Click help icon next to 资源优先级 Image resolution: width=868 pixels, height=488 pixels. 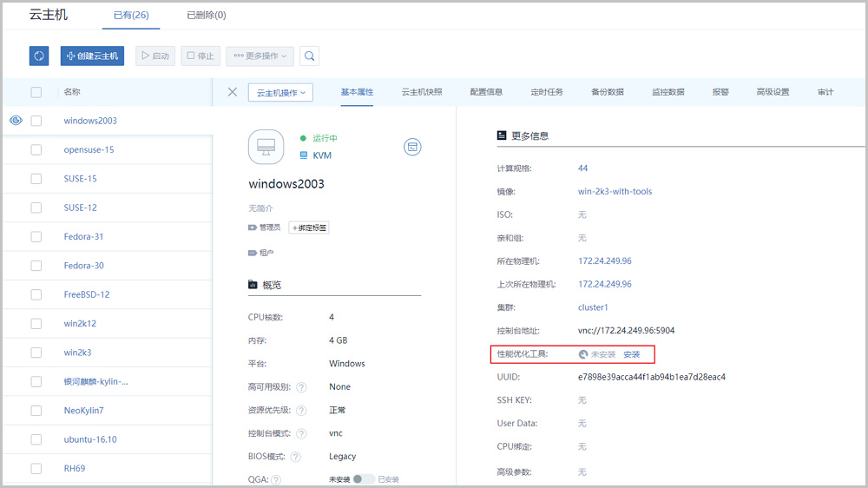(x=301, y=411)
